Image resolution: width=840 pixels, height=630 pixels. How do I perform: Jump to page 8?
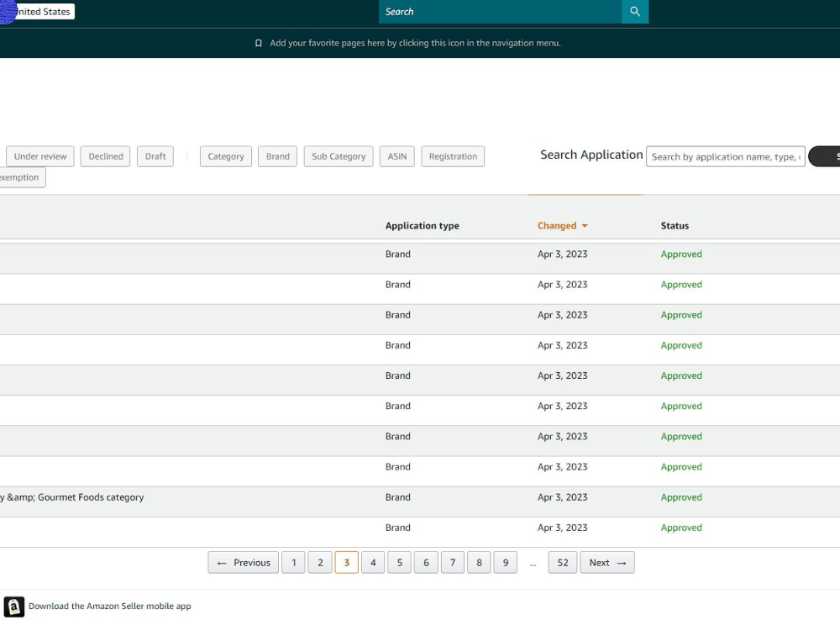tap(479, 563)
